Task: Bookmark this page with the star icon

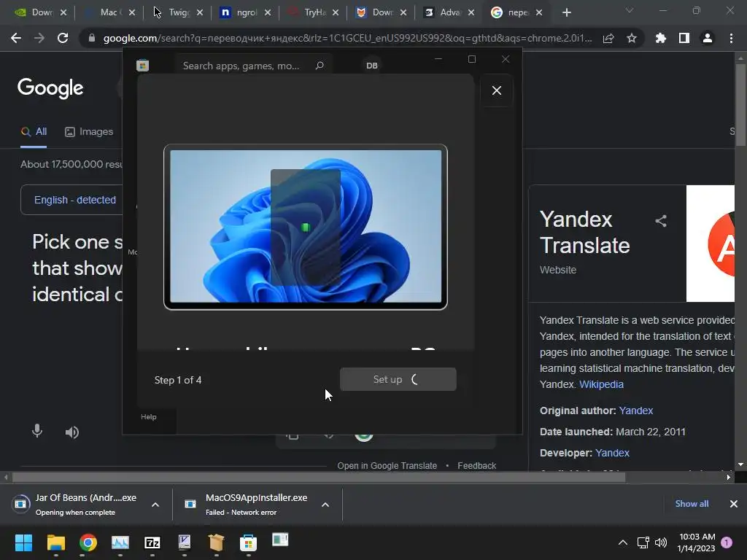Action: coord(632,38)
